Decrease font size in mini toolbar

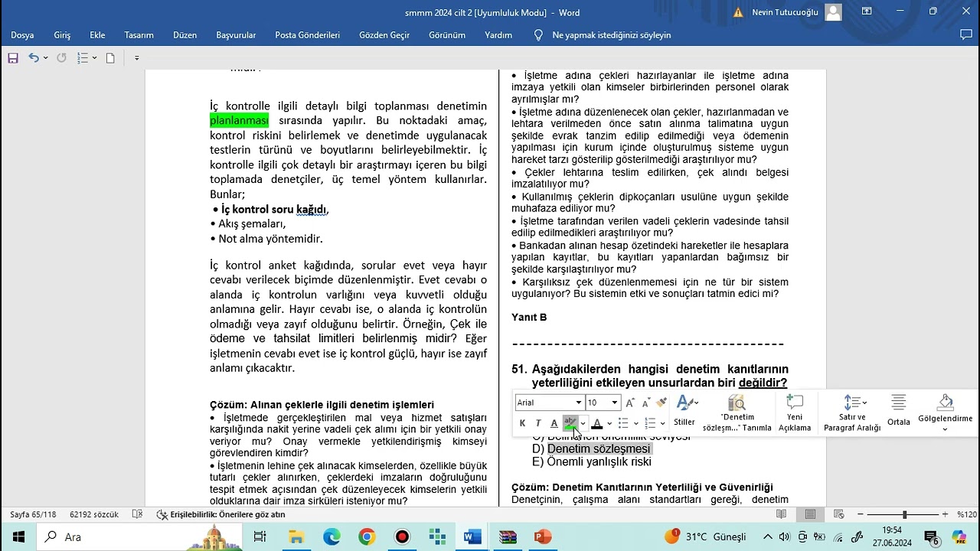pos(645,403)
